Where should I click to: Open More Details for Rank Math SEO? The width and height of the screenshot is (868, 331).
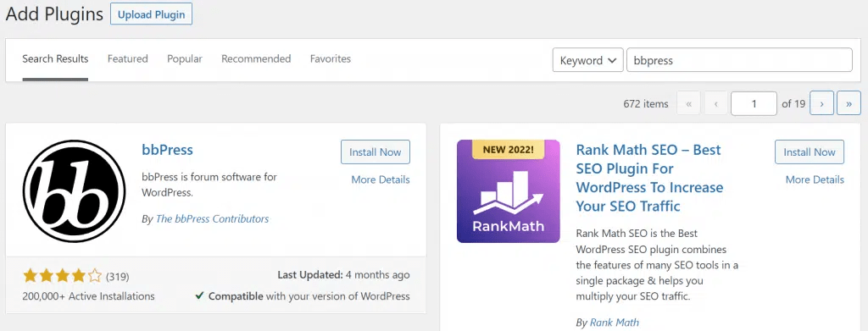point(815,179)
